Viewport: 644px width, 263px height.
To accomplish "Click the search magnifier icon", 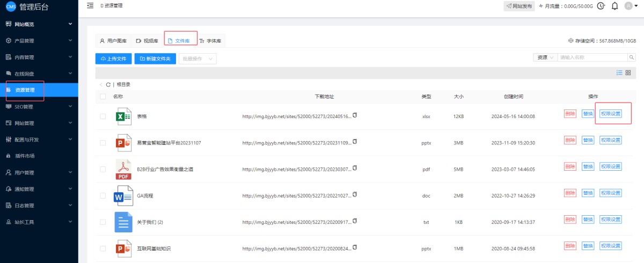I will 632,57.
